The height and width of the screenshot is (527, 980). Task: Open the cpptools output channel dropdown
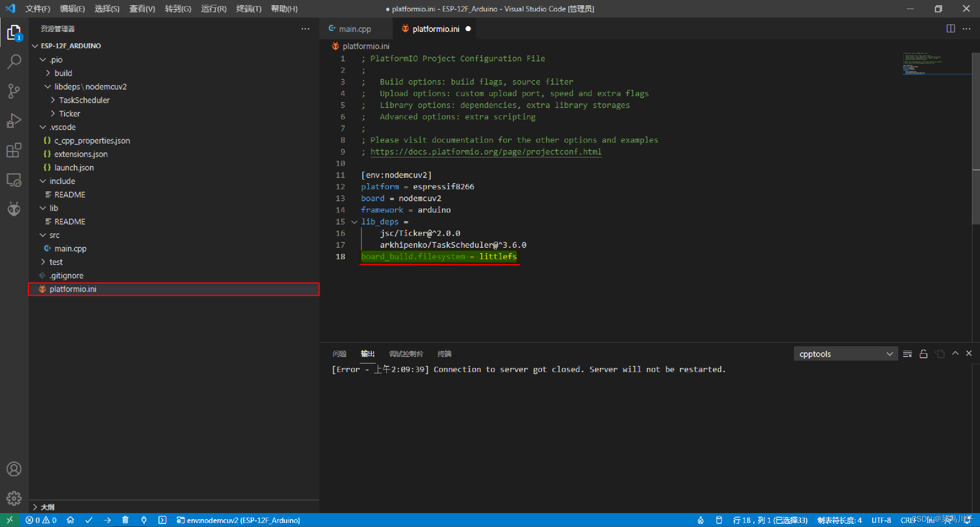click(x=845, y=354)
